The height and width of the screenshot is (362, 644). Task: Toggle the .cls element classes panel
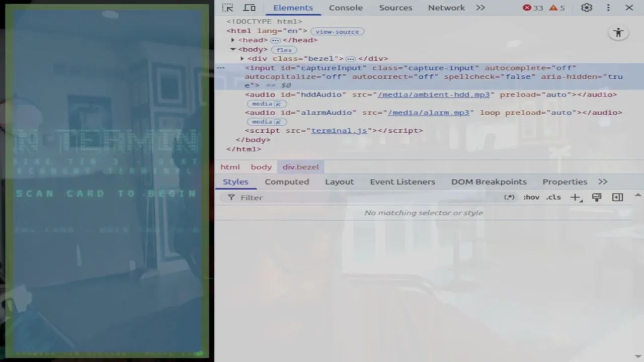point(553,197)
